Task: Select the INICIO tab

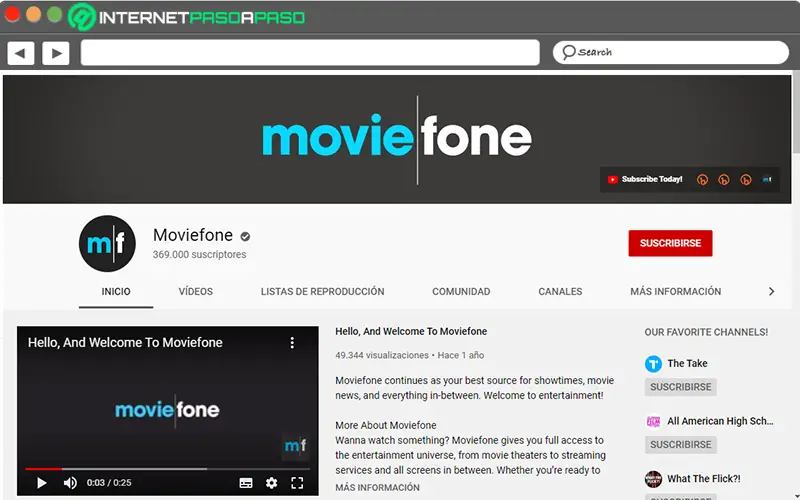Action: tap(116, 291)
